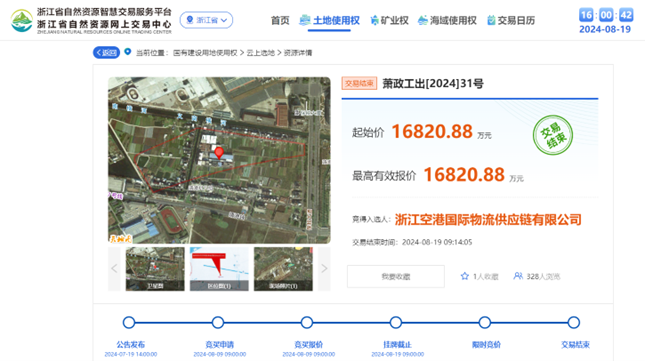Select the 现场照片 thumbnail
The image size is (645, 361).
[283, 269]
